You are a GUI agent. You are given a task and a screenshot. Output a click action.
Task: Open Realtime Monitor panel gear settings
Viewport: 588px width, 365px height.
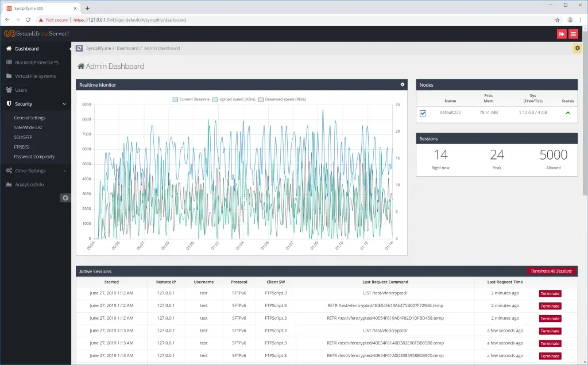pos(403,85)
